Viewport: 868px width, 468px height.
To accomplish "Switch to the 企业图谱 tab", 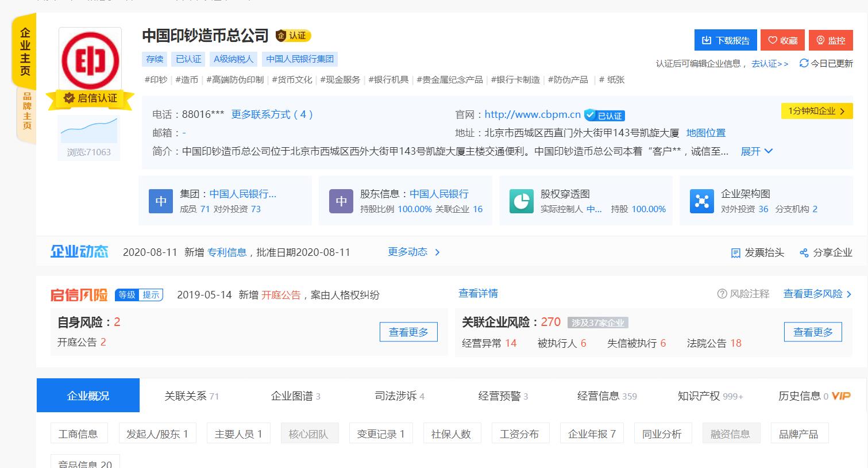I will coord(295,396).
